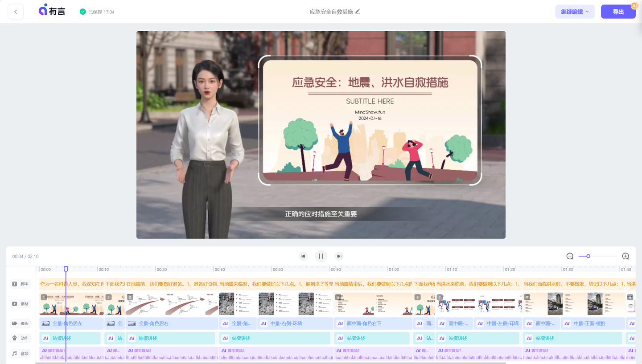This screenshot has height=364, width=642.
Task: Select script clip starting 当我们面临洪水时
Action: point(574,284)
